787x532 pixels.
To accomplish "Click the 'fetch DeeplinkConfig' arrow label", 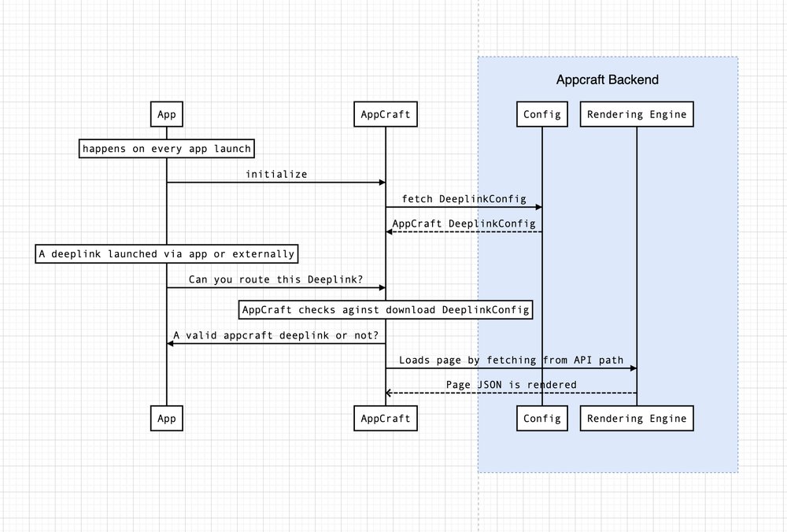I will (464, 198).
